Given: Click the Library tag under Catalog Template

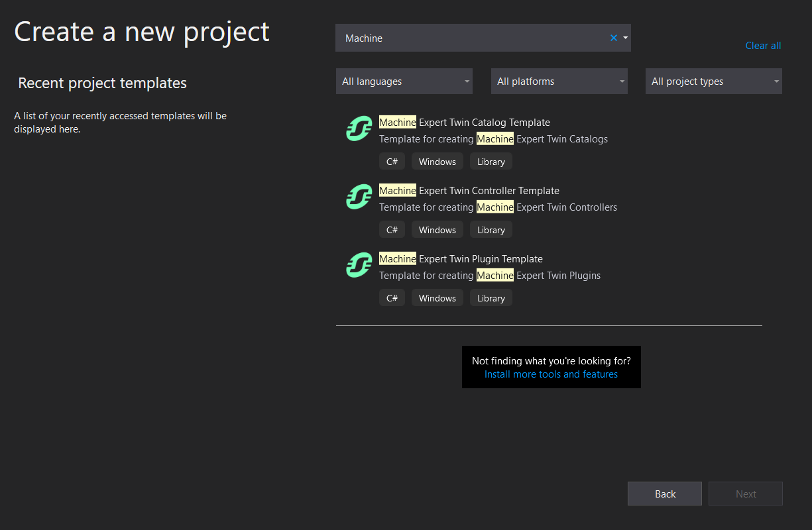Looking at the screenshot, I should pos(491,162).
